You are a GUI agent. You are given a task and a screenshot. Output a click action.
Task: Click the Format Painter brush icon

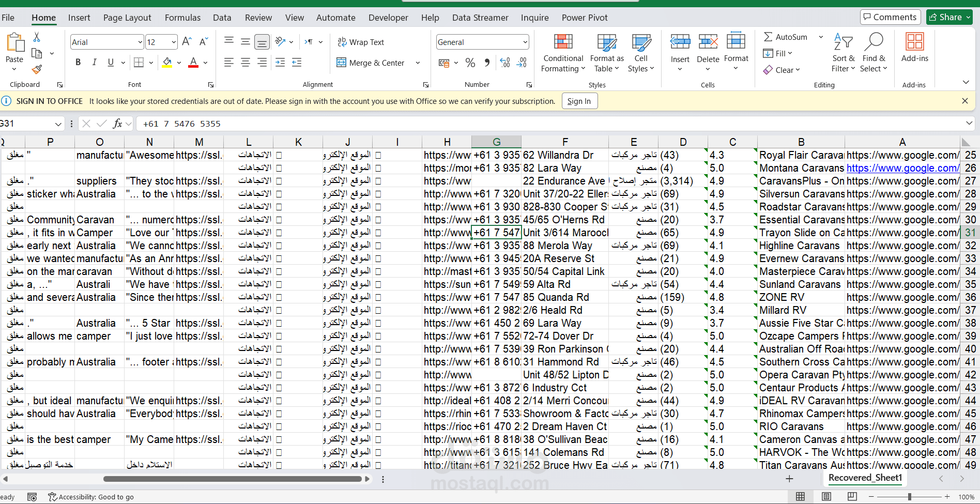click(37, 69)
